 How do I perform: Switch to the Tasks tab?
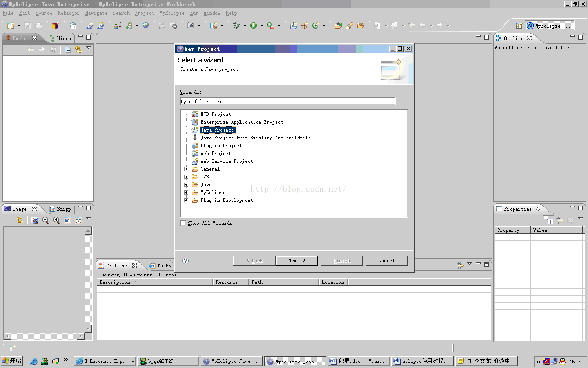click(160, 265)
